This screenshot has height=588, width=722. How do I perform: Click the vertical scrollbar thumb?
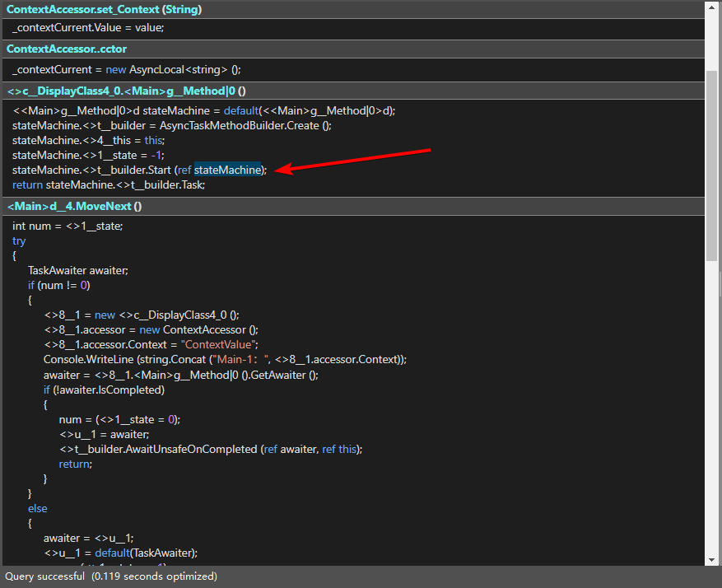point(711,165)
